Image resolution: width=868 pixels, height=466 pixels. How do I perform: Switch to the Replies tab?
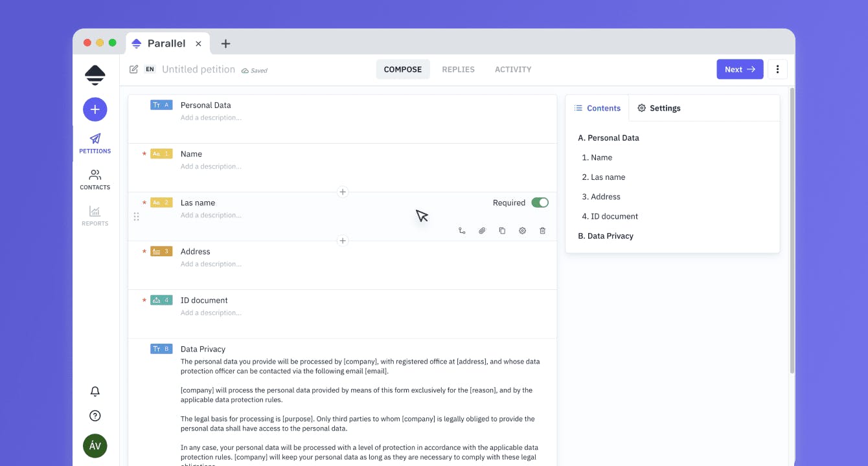pyautogui.click(x=458, y=69)
